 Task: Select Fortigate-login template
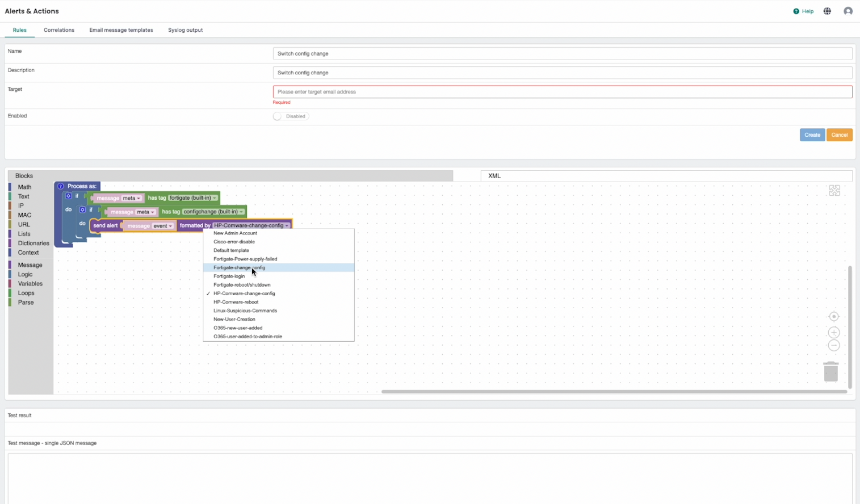tap(279, 276)
